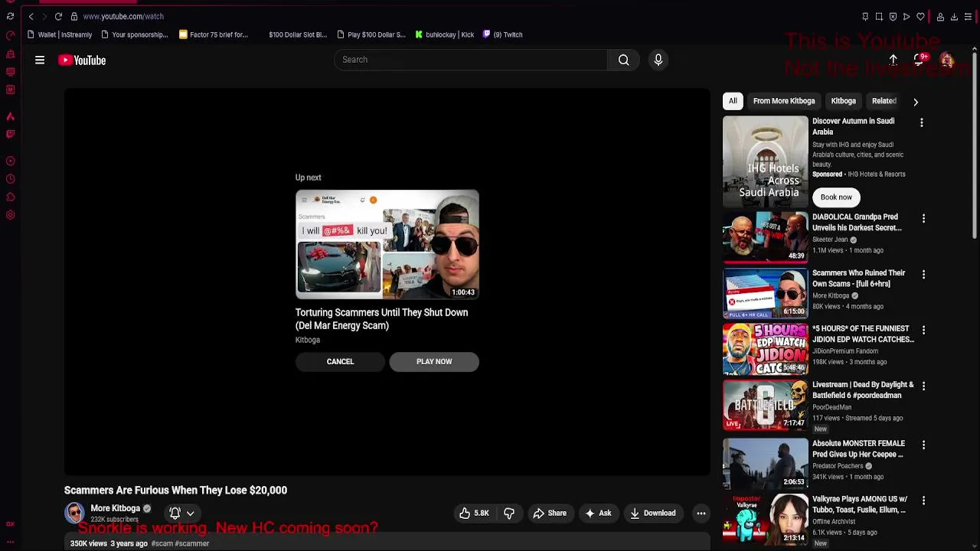Open the #scammer hashtag link
The image size is (980, 551).
(x=192, y=543)
